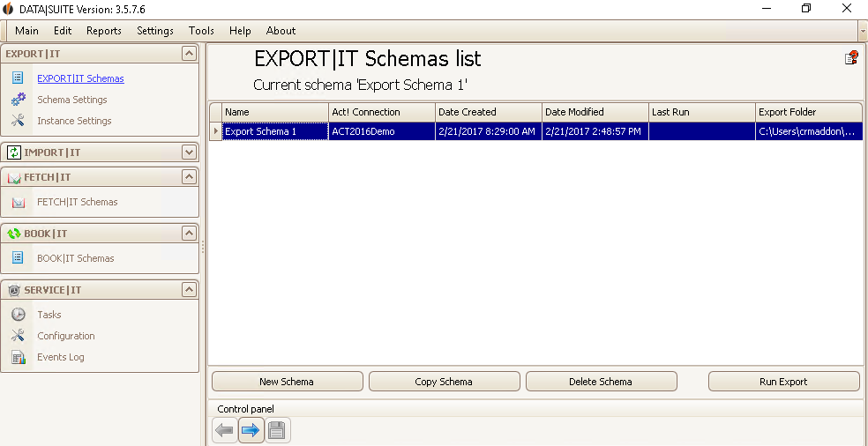Open FETCH|IT Schemas in sidebar

click(x=78, y=202)
